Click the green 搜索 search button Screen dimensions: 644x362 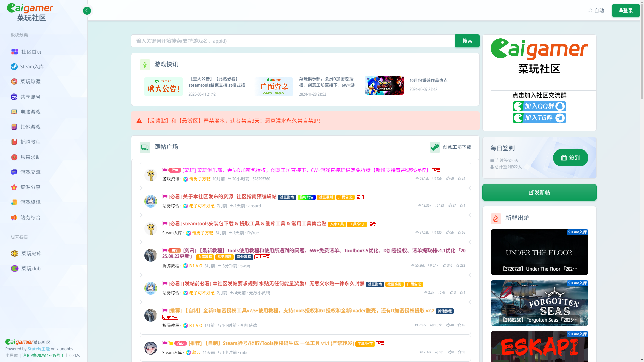click(467, 41)
